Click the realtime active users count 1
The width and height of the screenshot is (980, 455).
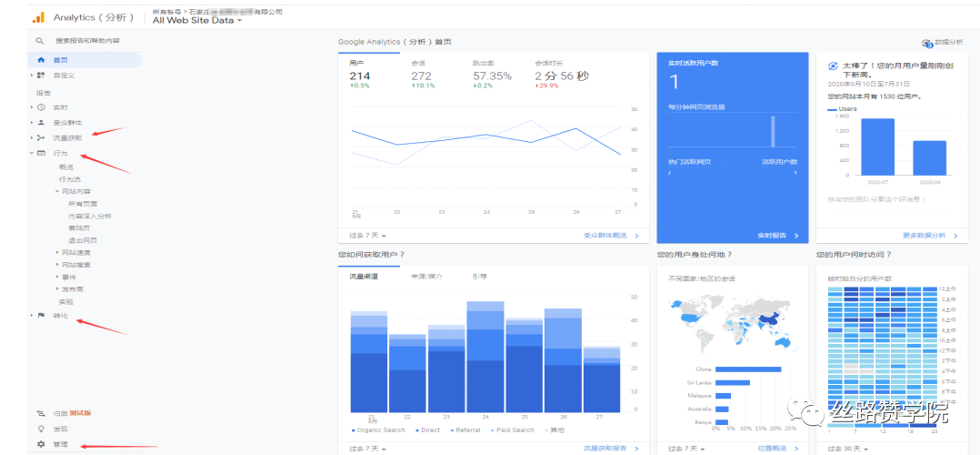(674, 82)
